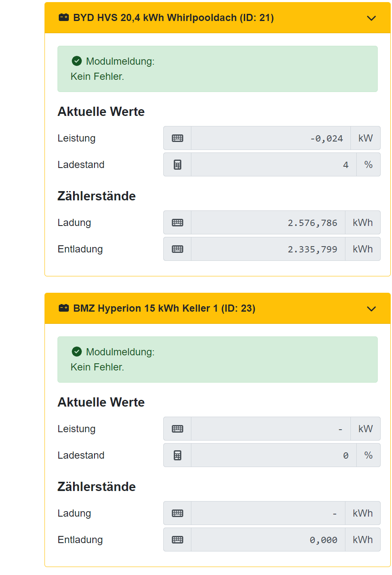Toggle BYD HVS Whirlpooldach header title
Viewport: 392px width, 575px height.
coord(173,18)
